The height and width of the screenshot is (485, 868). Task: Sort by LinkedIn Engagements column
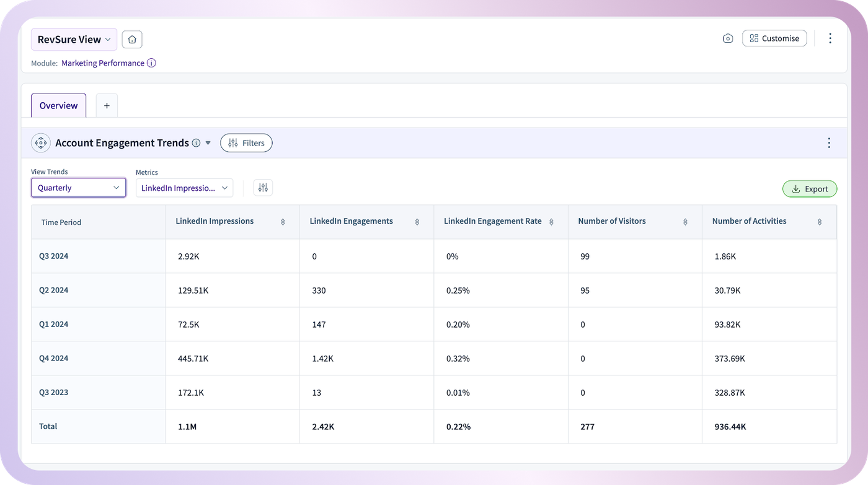[x=417, y=222]
